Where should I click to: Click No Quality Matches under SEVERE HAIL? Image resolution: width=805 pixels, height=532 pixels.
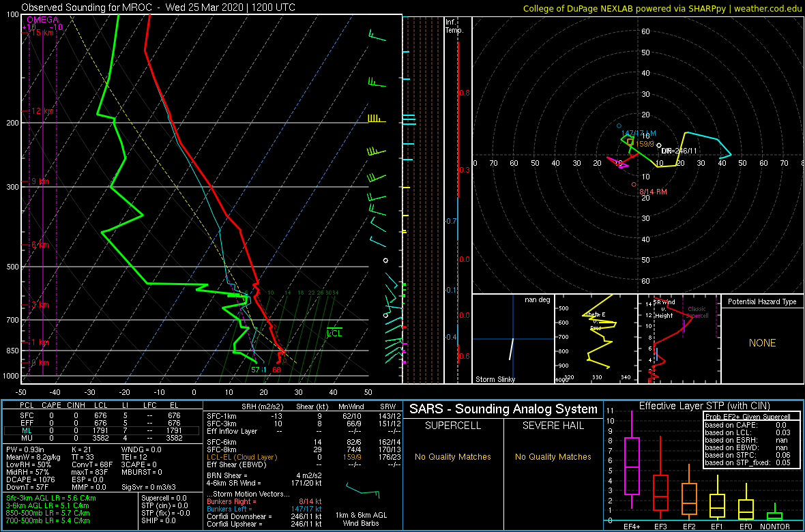(x=553, y=456)
